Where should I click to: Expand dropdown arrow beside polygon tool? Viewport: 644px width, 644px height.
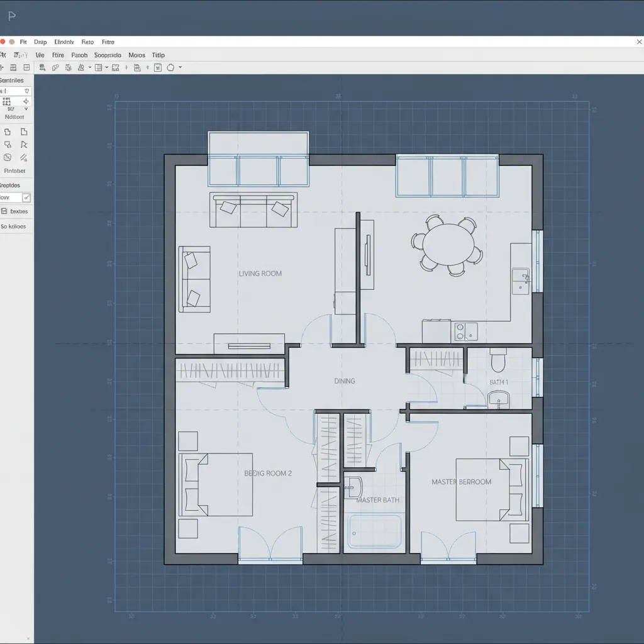click(180, 67)
